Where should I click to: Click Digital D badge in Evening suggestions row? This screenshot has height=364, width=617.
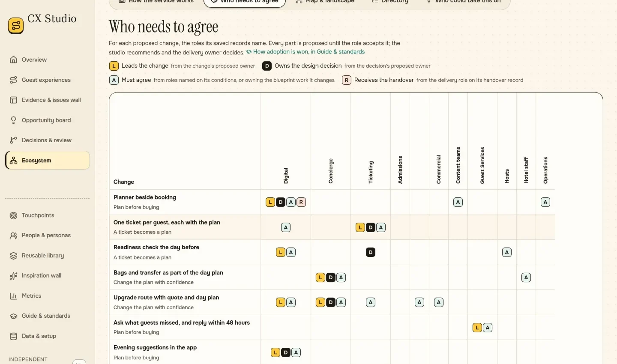[286, 352]
